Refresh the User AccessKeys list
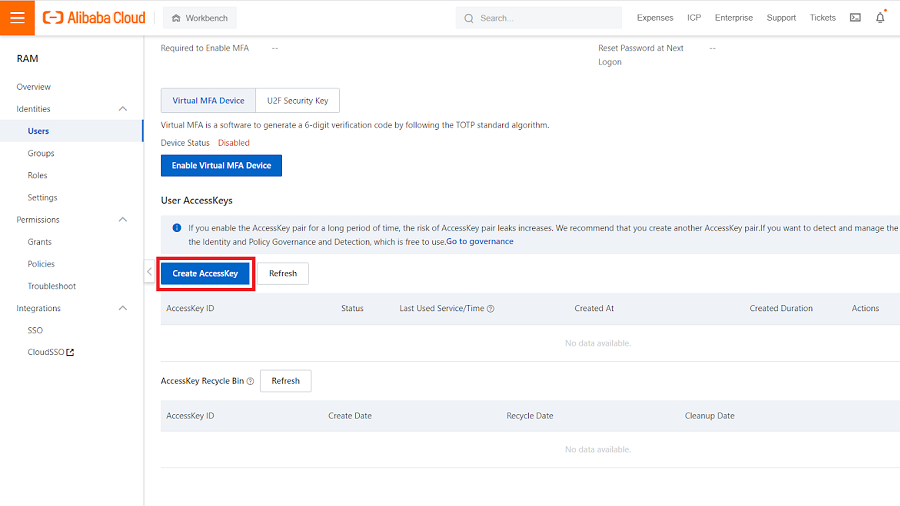The height and width of the screenshot is (506, 900). (283, 273)
